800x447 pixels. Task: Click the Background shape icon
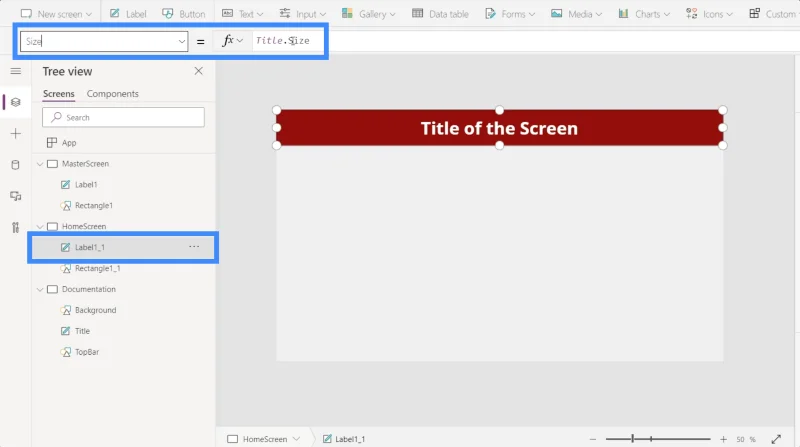click(65, 310)
